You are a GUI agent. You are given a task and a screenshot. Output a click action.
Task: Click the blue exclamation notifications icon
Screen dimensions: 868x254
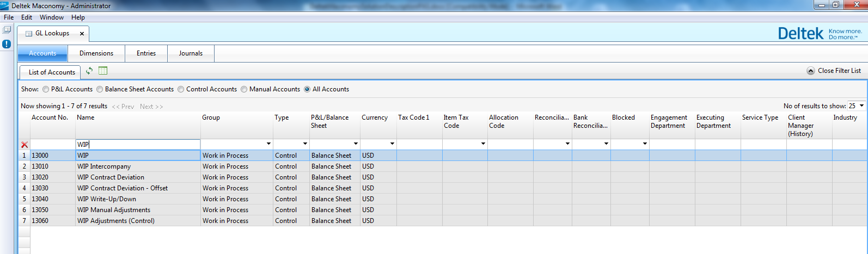[x=7, y=44]
